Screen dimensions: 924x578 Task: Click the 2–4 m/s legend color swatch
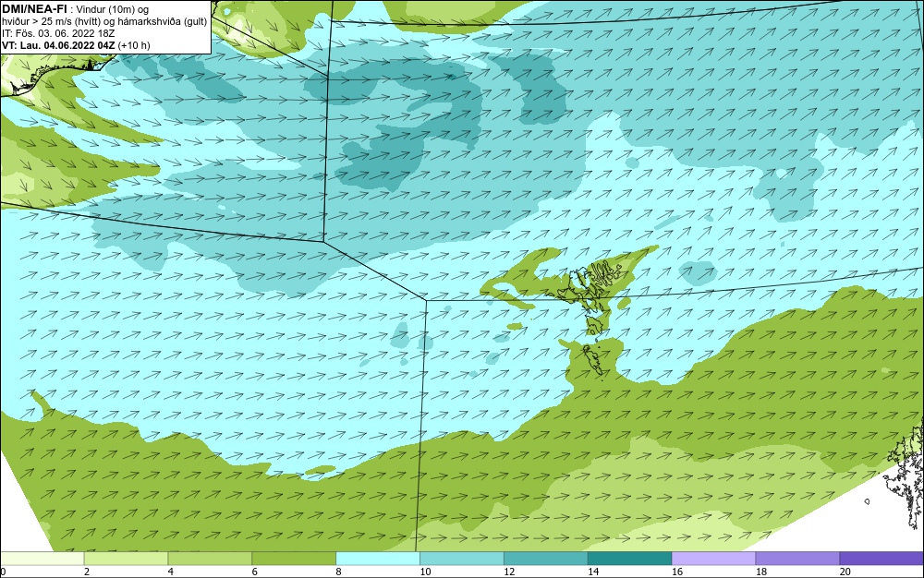point(126,559)
